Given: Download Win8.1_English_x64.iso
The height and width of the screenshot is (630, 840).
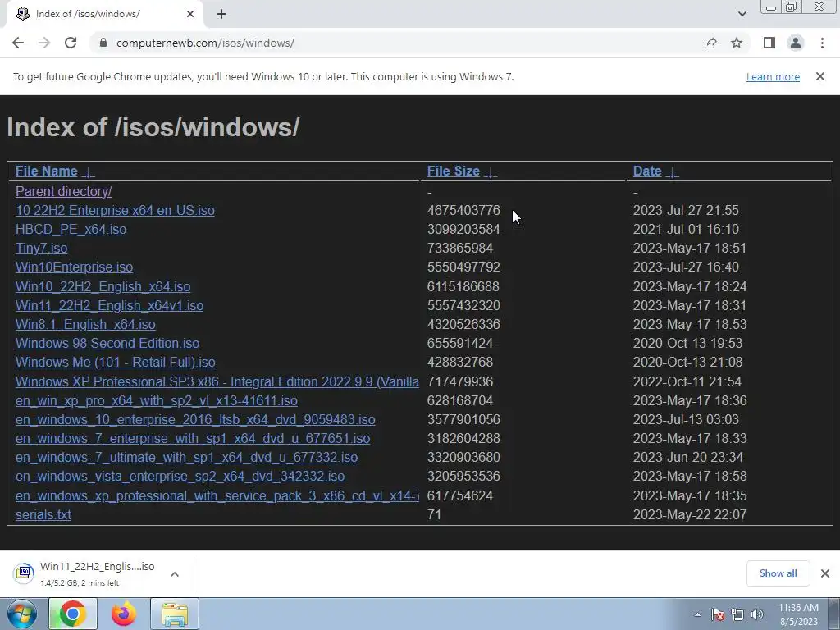Looking at the screenshot, I should click(85, 324).
